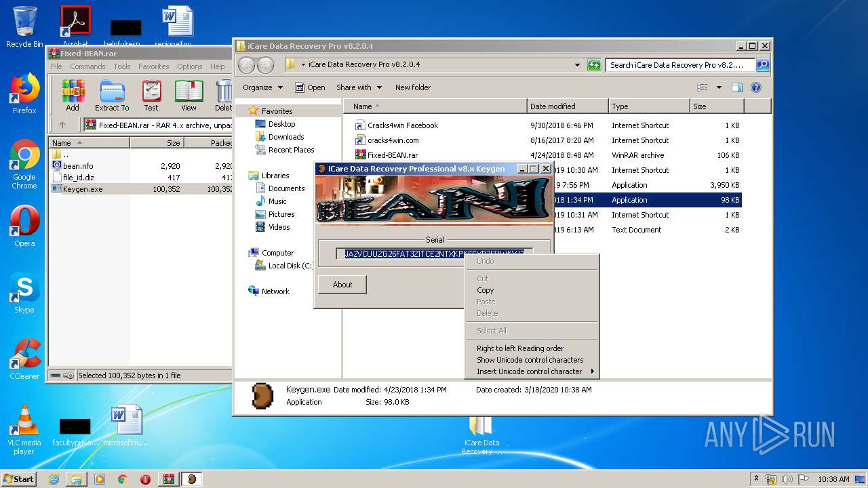868x488 pixels.
Task: Open the Opera desktop shortcut
Action: pos(24,226)
